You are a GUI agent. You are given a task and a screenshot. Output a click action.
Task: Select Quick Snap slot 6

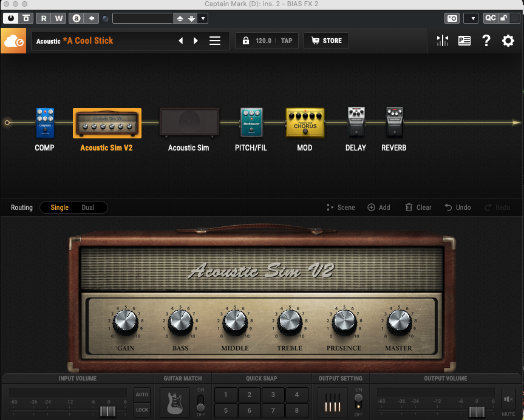250,410
